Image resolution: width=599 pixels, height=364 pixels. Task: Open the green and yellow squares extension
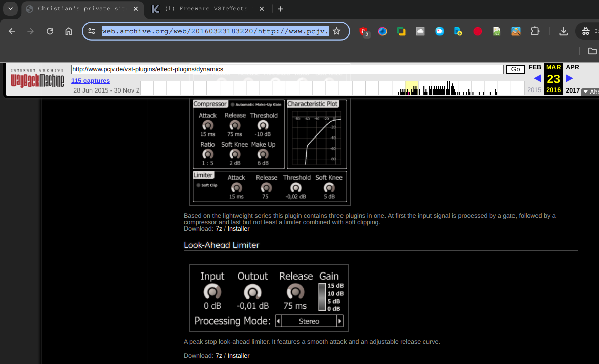point(401,31)
